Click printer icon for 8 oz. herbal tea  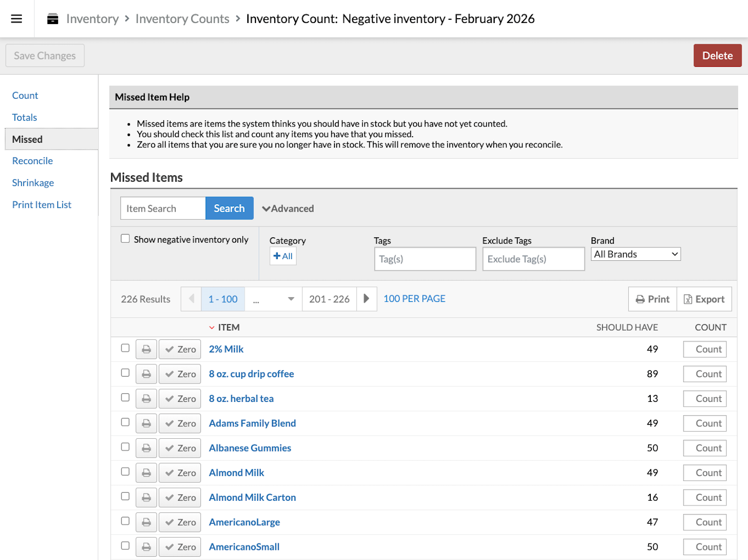[146, 399]
